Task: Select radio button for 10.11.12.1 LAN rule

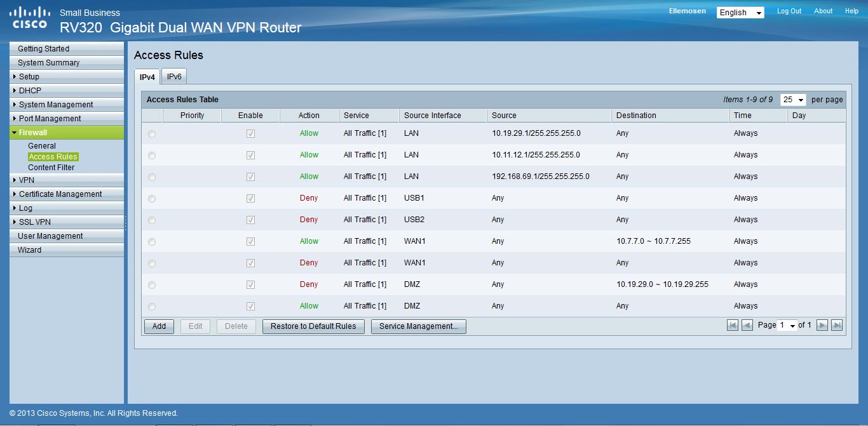Action: [151, 156]
